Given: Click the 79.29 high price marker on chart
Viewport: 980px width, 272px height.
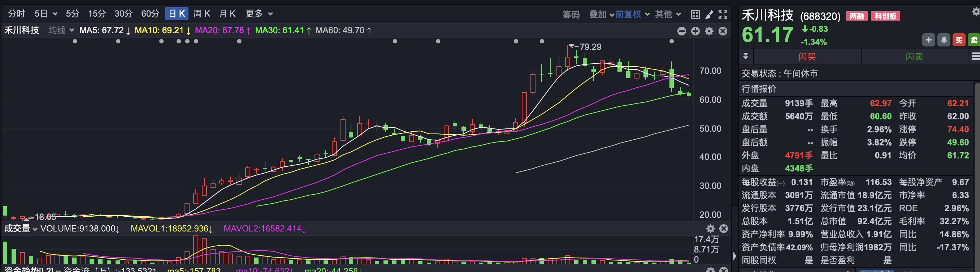Looking at the screenshot, I should coord(590,47).
